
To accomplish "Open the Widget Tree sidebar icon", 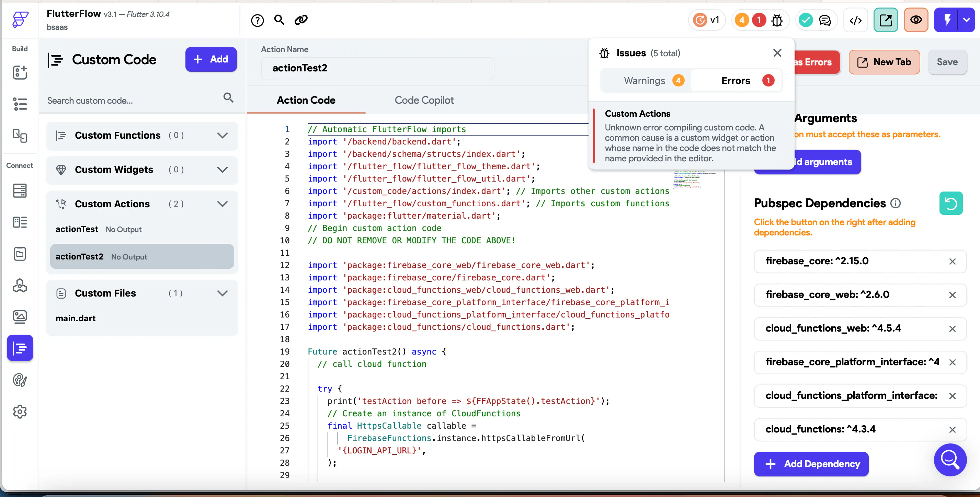I will click(x=20, y=104).
